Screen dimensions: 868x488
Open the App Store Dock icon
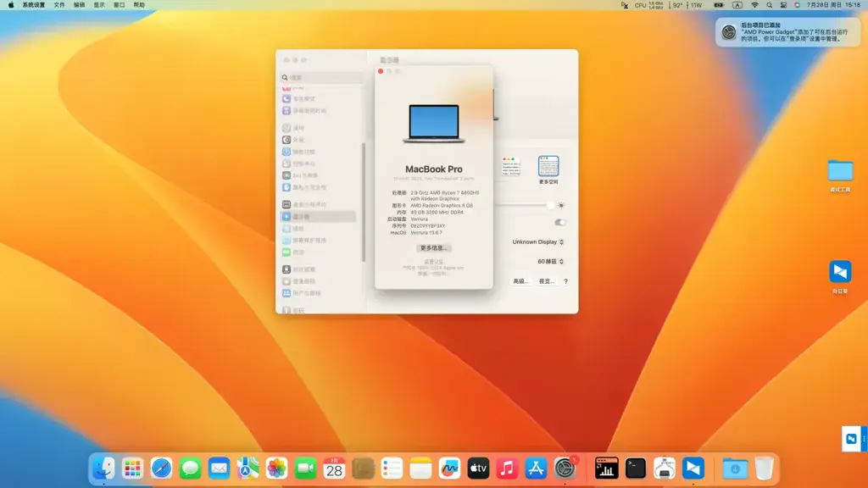pyautogui.click(x=536, y=469)
